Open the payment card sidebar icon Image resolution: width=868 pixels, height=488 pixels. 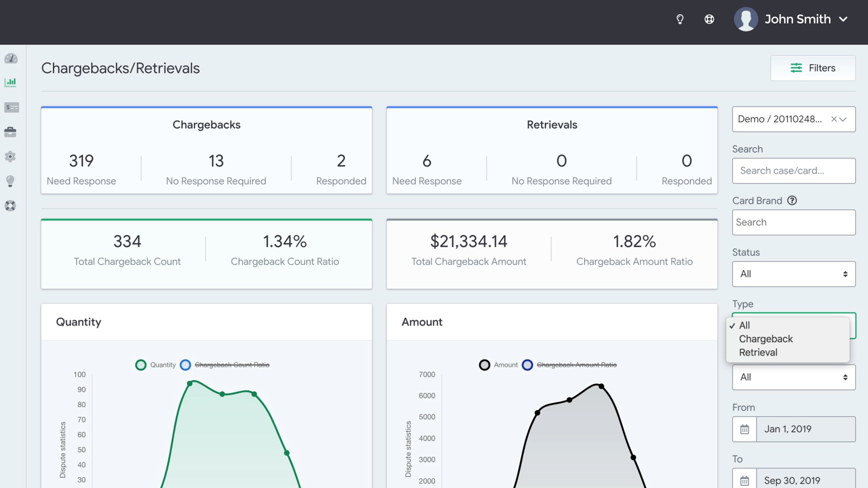point(11,107)
